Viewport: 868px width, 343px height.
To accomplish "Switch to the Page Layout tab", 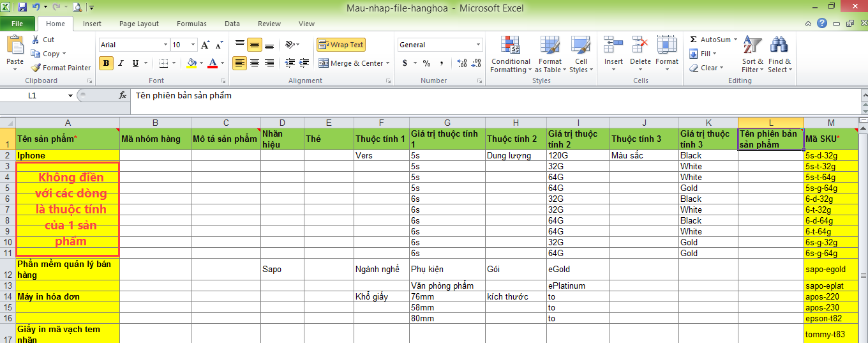I will 139,24.
